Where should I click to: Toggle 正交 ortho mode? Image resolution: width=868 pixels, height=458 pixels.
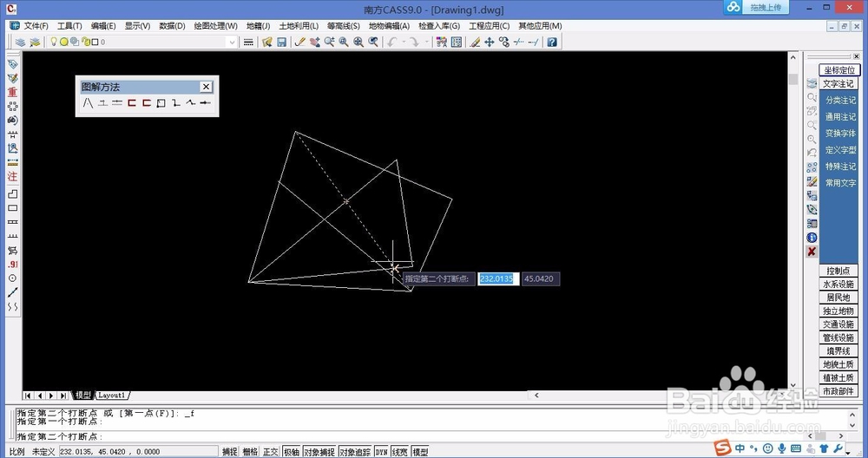pos(271,452)
